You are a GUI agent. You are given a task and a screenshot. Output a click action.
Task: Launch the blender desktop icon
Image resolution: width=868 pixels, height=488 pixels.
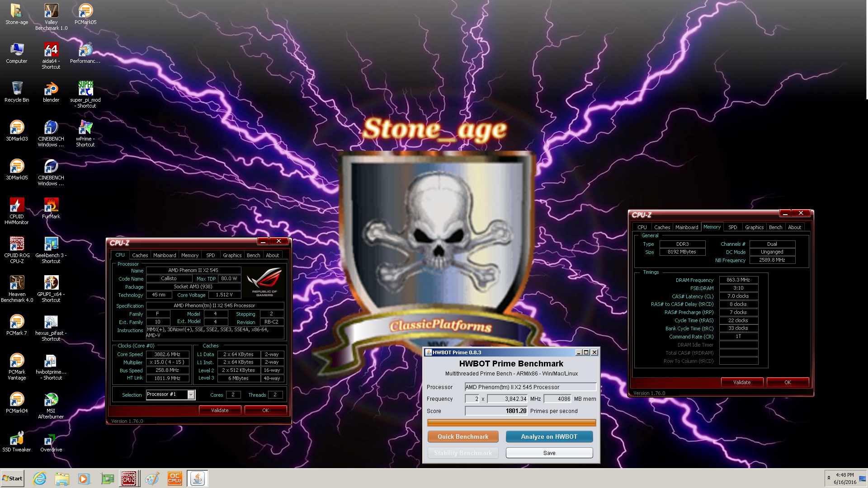[x=51, y=92]
